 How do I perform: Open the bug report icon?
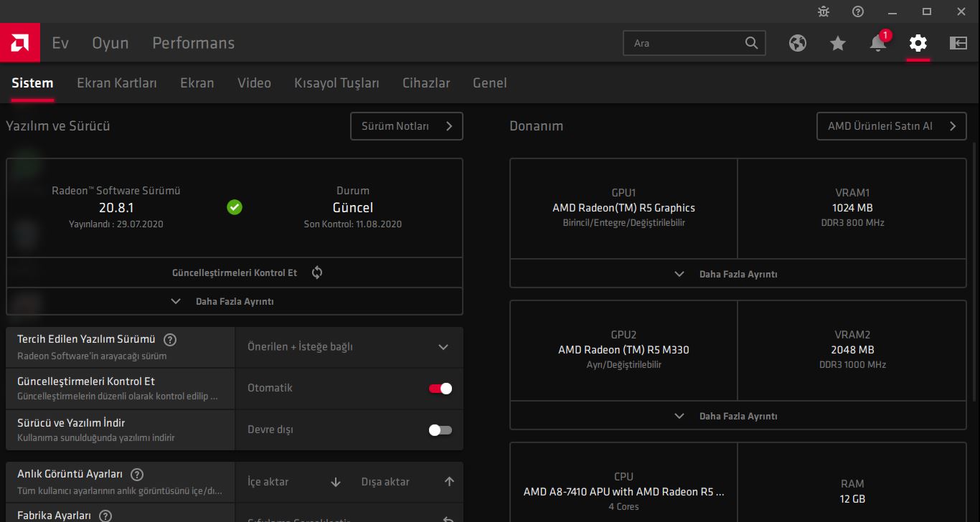823,11
